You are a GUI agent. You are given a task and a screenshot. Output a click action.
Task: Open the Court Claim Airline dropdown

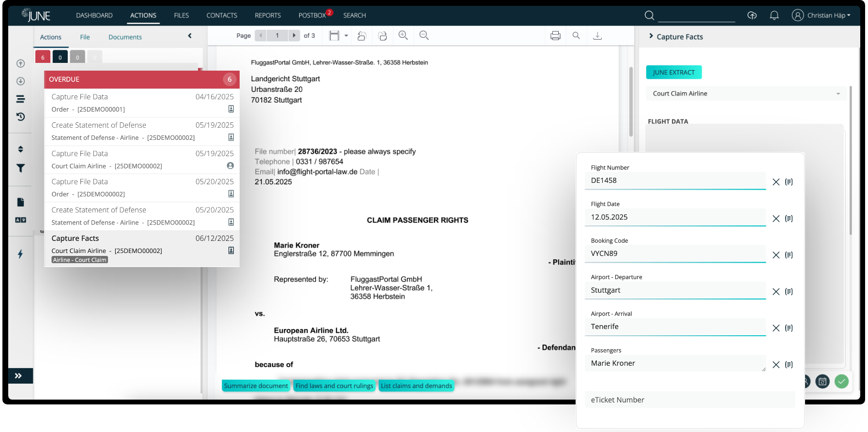click(746, 93)
